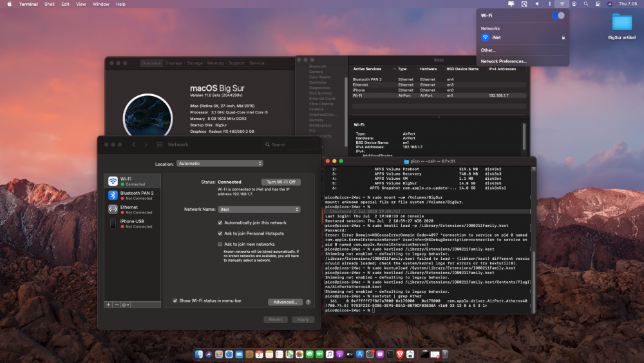
Task: Choose Network Preferences... in Wi-Fi popup
Action: click(504, 61)
